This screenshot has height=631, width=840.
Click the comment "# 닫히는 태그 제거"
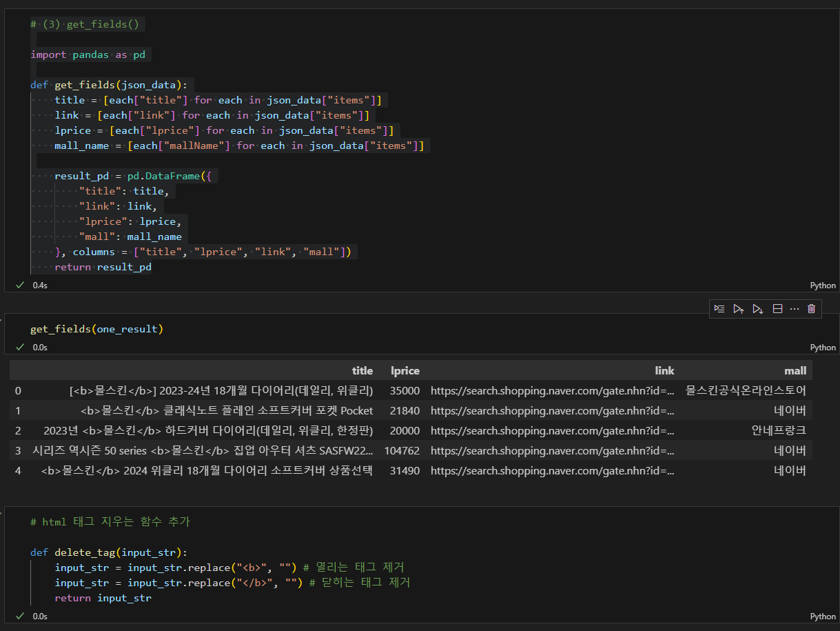(360, 583)
